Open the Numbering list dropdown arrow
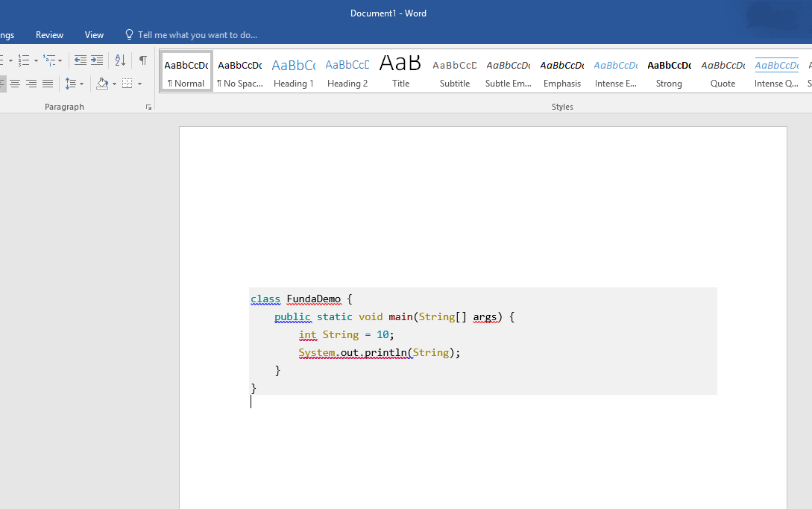Screen dimensions: 812x509 [x=36, y=60]
